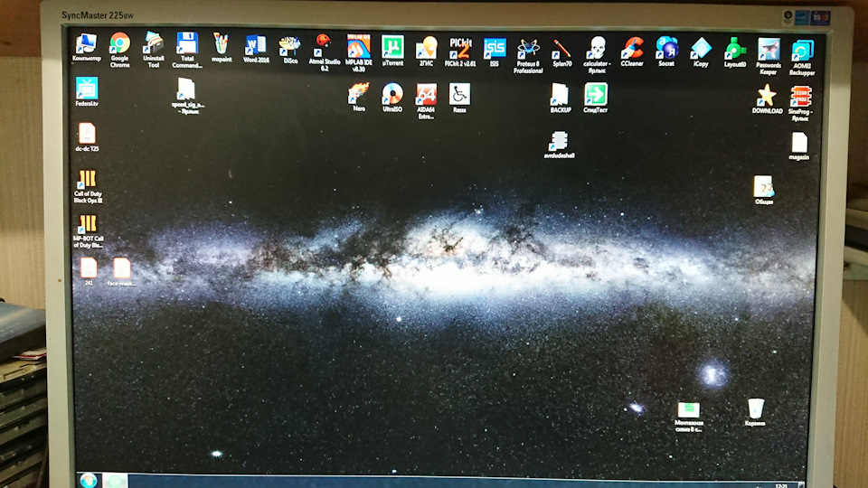The height and width of the screenshot is (488, 868).
Task: Launch µTorrent
Action: point(392,51)
